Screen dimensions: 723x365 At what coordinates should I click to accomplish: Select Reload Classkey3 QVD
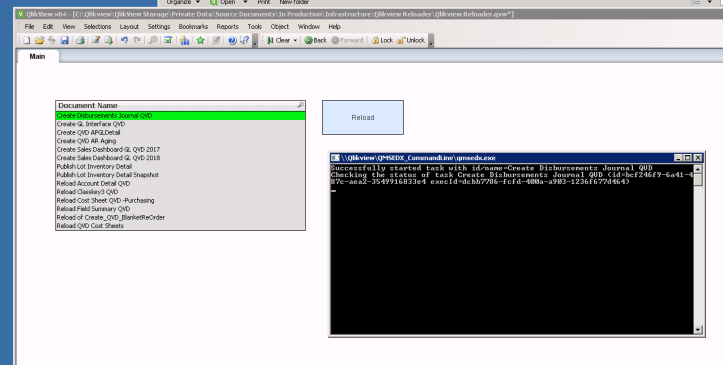click(x=180, y=192)
